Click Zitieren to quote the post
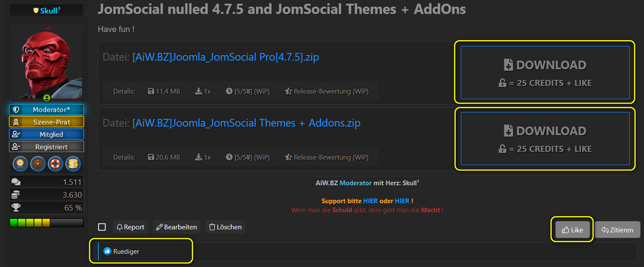 point(617,230)
